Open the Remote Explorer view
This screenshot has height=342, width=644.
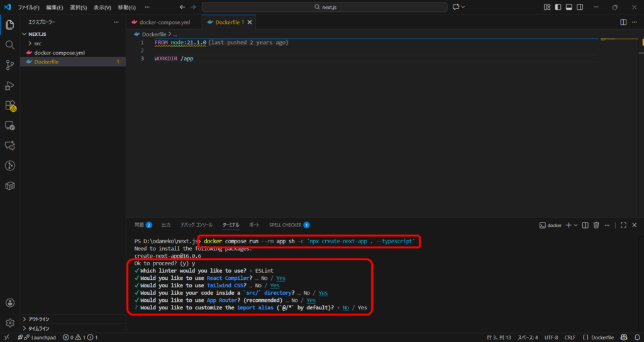[9, 125]
